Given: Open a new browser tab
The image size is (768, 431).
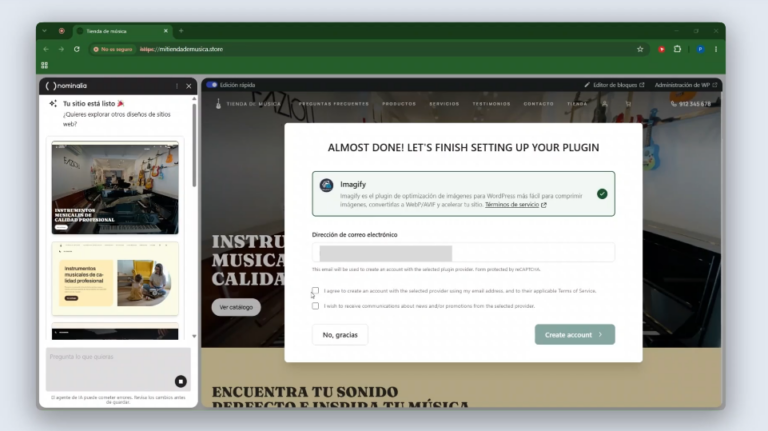Looking at the screenshot, I should (181, 31).
